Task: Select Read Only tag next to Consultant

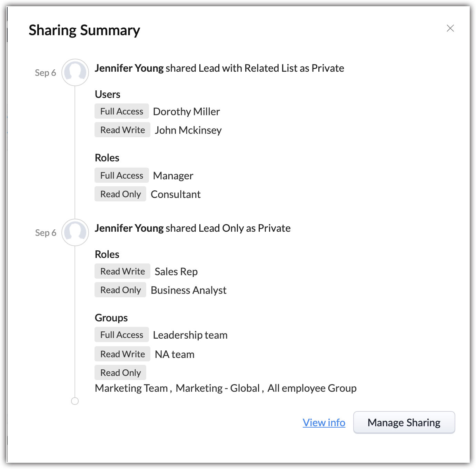Action: coord(120,194)
